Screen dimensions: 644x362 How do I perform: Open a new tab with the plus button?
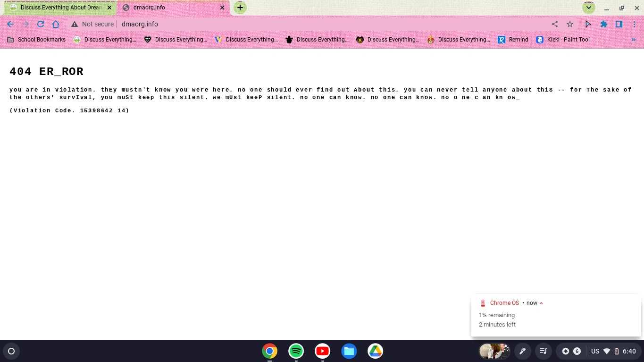[240, 8]
